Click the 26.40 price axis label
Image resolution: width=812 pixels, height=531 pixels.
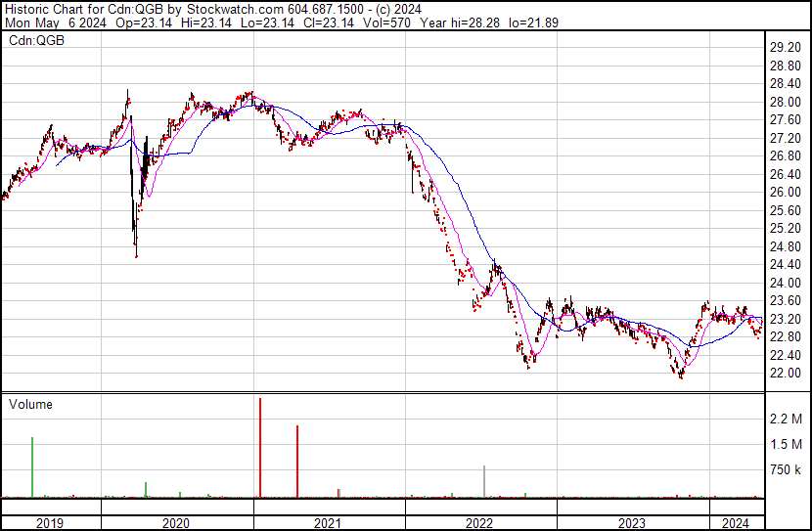click(x=785, y=174)
